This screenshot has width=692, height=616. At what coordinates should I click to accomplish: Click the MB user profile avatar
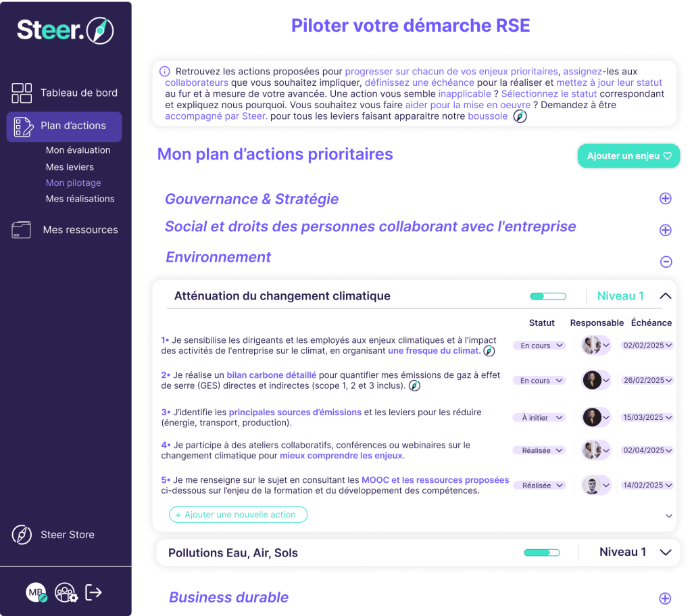pyautogui.click(x=36, y=593)
